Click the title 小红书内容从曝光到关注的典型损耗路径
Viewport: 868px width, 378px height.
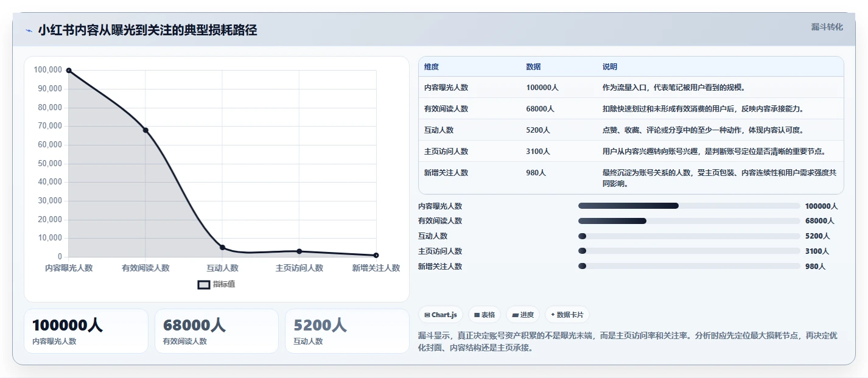pyautogui.click(x=147, y=30)
